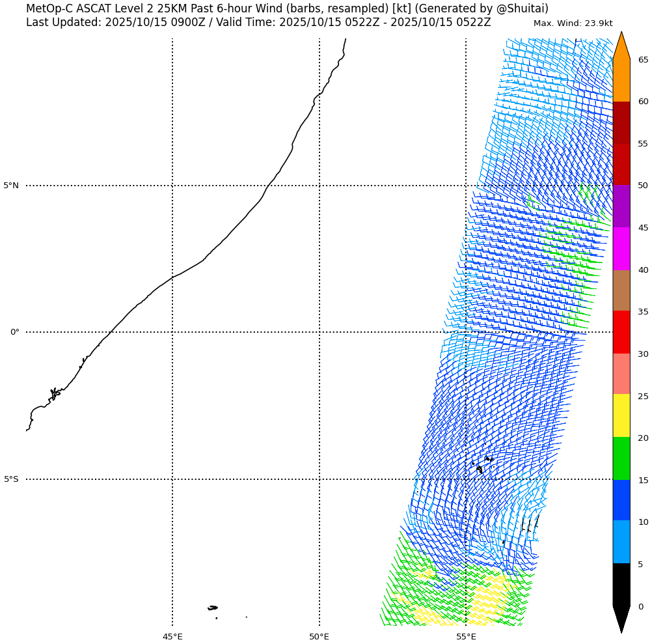Click the Last Updated / Valid Time line

coord(258,22)
